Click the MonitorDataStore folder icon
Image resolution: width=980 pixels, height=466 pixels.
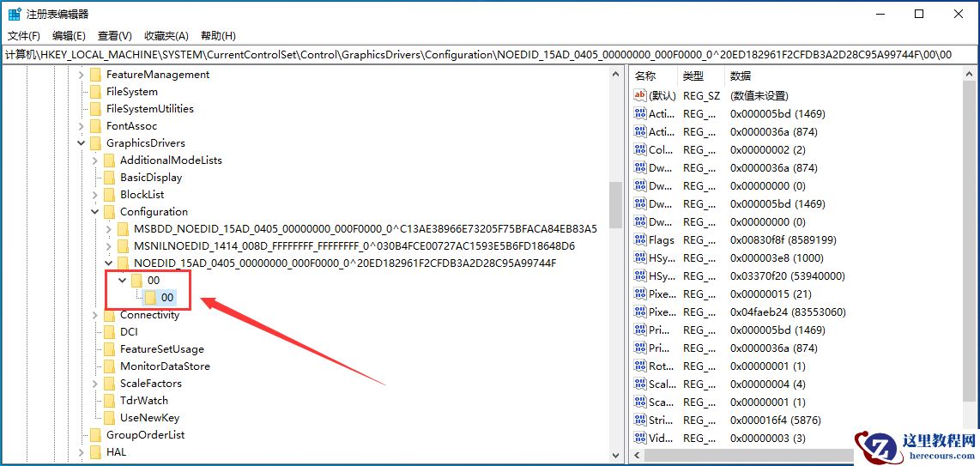point(109,366)
